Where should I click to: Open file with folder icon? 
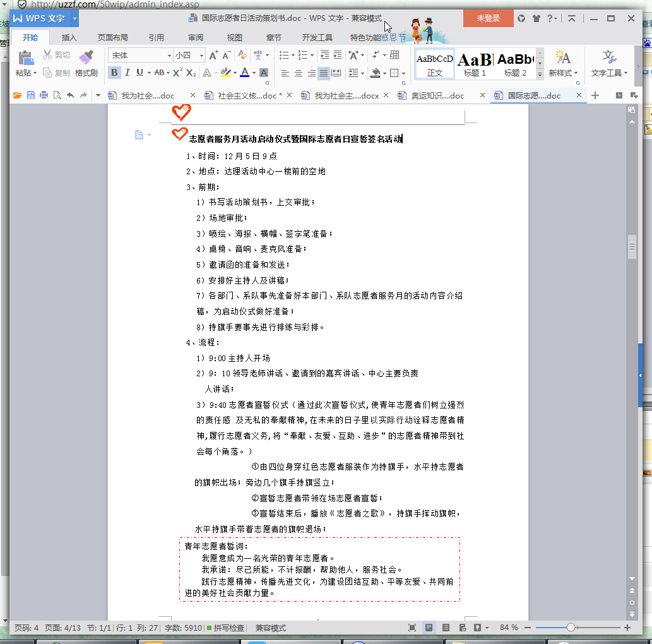point(18,95)
